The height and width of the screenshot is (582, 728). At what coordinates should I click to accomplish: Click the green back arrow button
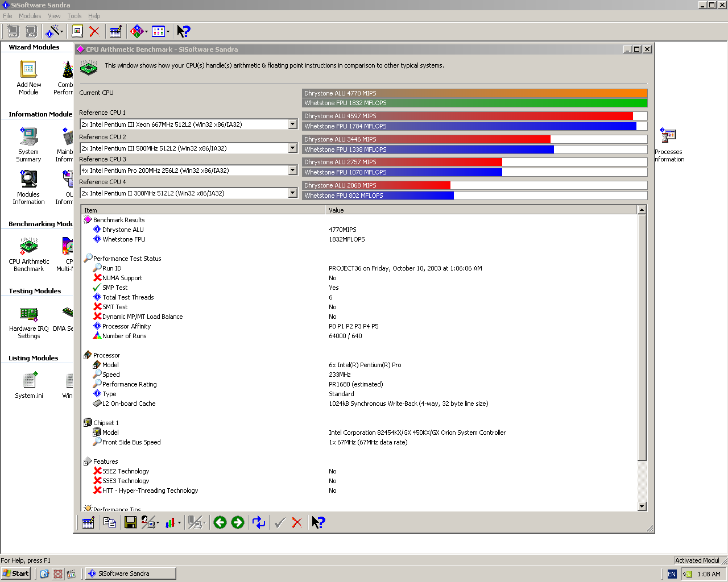[x=220, y=522]
